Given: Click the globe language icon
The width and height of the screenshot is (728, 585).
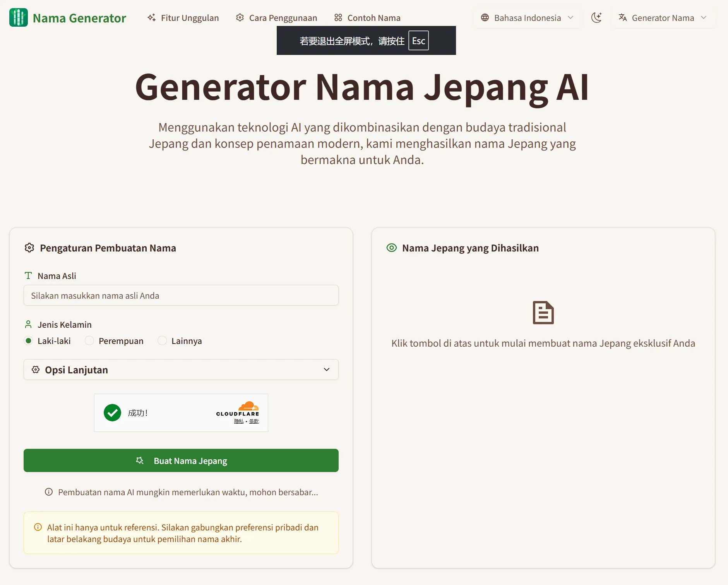Looking at the screenshot, I should (485, 18).
